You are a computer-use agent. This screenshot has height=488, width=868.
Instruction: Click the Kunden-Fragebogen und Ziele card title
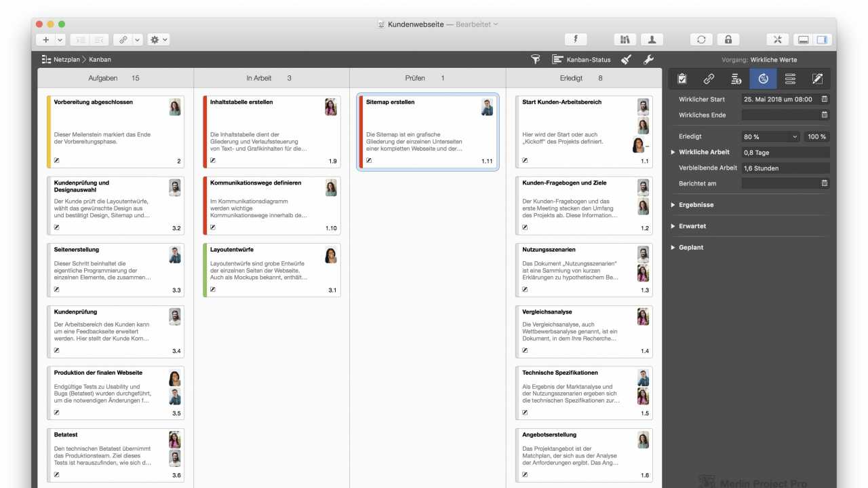click(564, 183)
